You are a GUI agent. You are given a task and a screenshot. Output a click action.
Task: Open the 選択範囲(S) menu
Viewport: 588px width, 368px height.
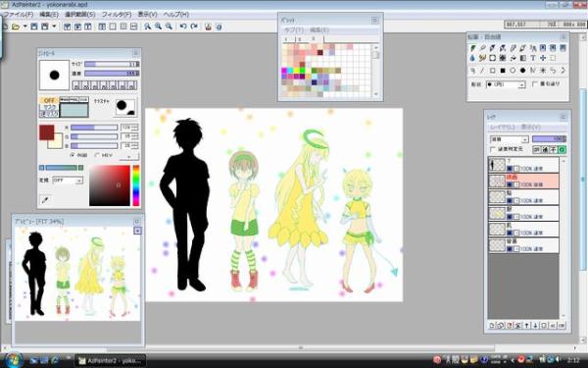(x=80, y=15)
